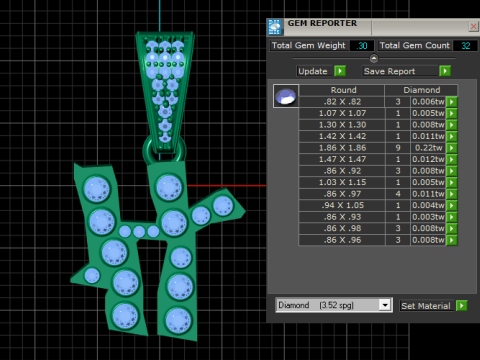Viewport: 480px width, 360px height.
Task: Click the Total Gem Count value 32
Action: (465, 46)
